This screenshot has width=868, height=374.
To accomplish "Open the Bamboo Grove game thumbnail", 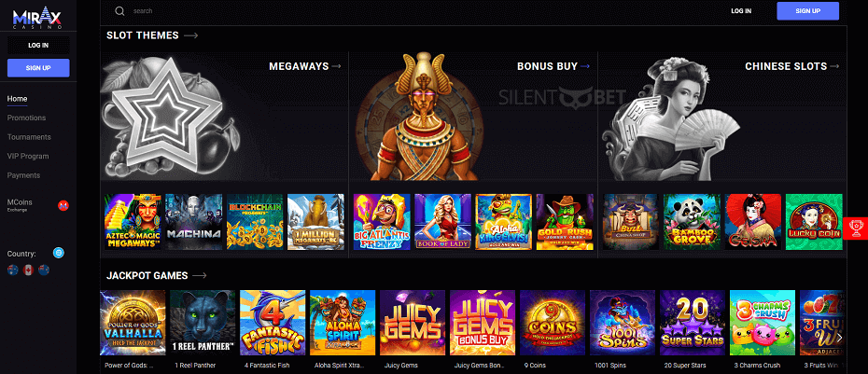I will [692, 221].
